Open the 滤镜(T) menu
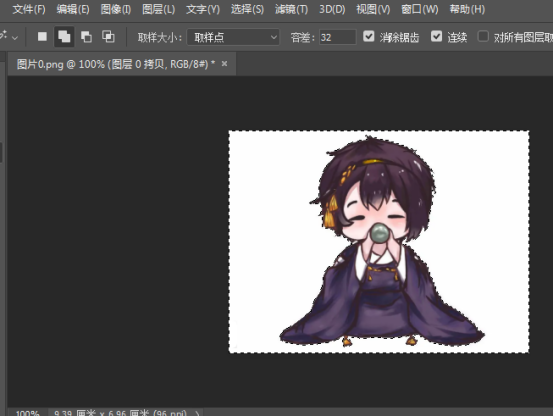This screenshot has height=416, width=554. (x=291, y=9)
